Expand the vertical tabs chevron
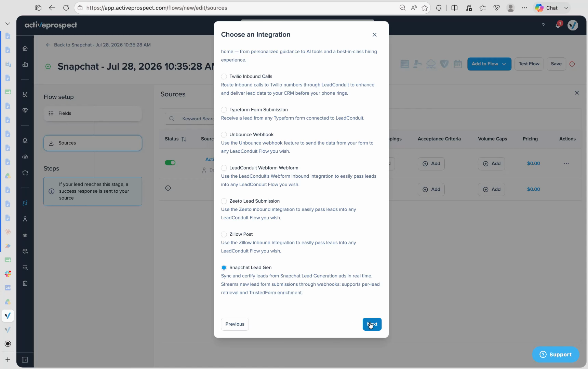The width and height of the screenshot is (588, 369). 8,24
